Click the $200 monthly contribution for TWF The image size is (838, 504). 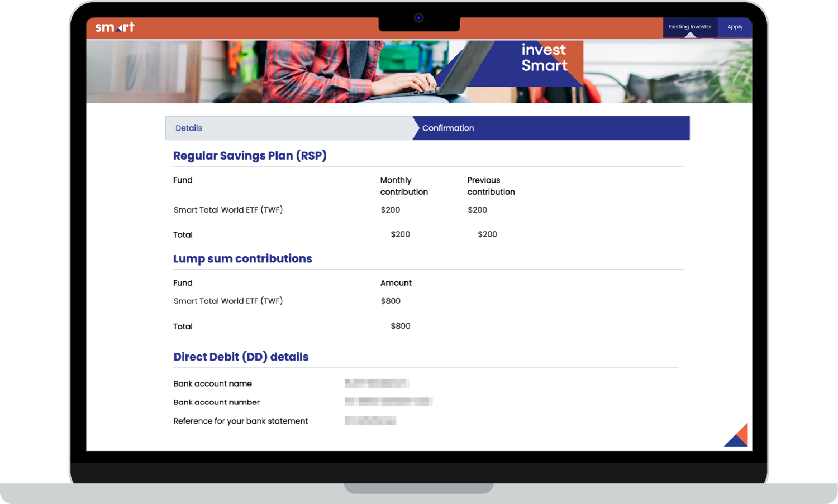coord(391,210)
